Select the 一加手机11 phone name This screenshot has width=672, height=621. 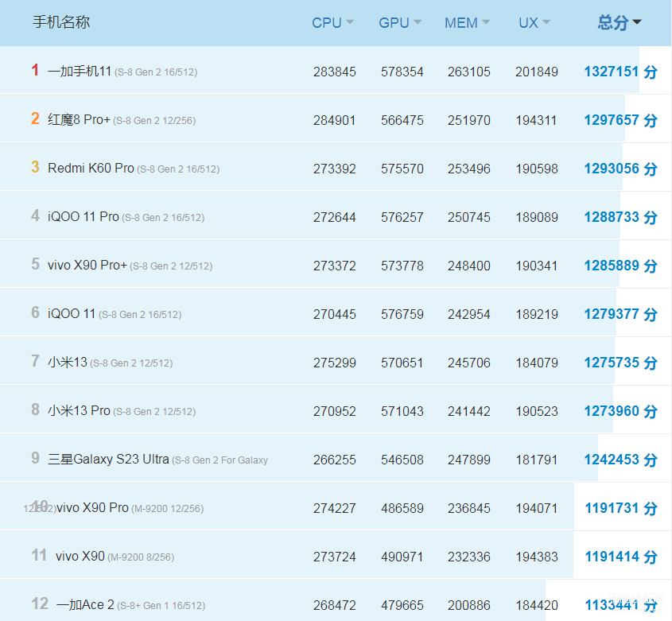pyautogui.click(x=80, y=71)
